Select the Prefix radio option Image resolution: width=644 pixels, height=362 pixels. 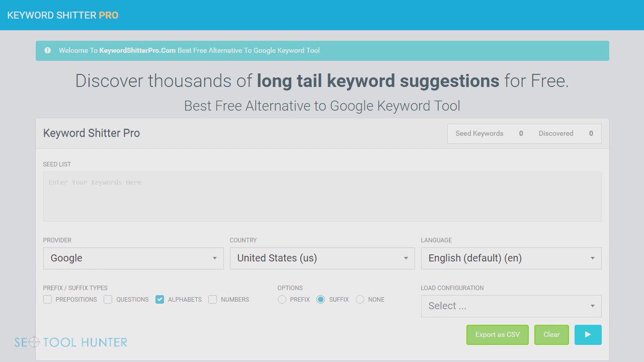(282, 300)
